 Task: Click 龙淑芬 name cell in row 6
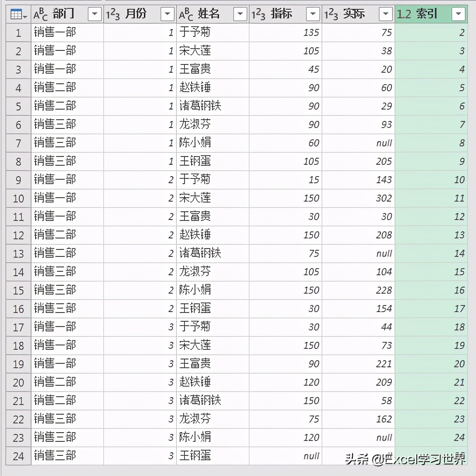click(x=213, y=125)
